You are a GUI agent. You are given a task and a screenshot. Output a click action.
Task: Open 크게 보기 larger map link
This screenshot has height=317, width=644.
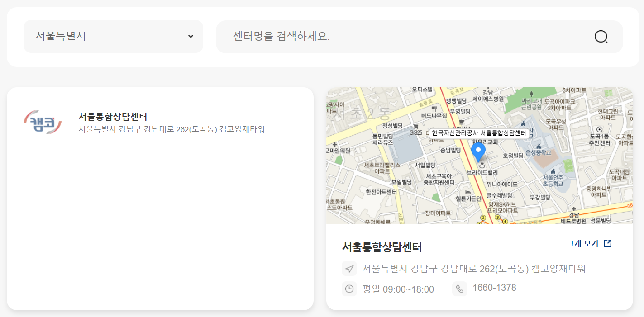(x=582, y=243)
